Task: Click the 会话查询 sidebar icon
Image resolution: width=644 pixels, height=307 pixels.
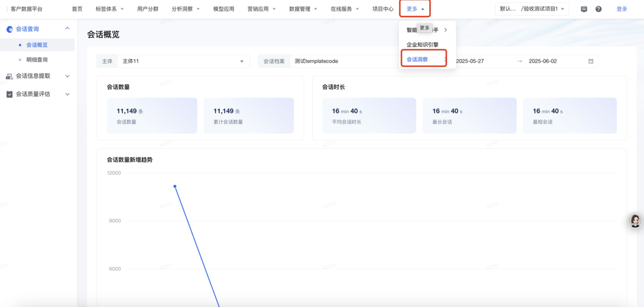Action: click(x=9, y=29)
